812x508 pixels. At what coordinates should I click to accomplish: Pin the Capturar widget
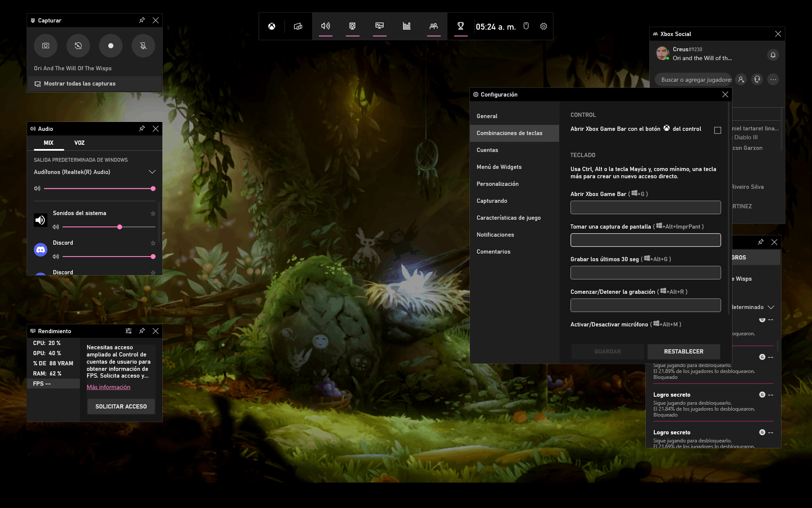click(142, 20)
